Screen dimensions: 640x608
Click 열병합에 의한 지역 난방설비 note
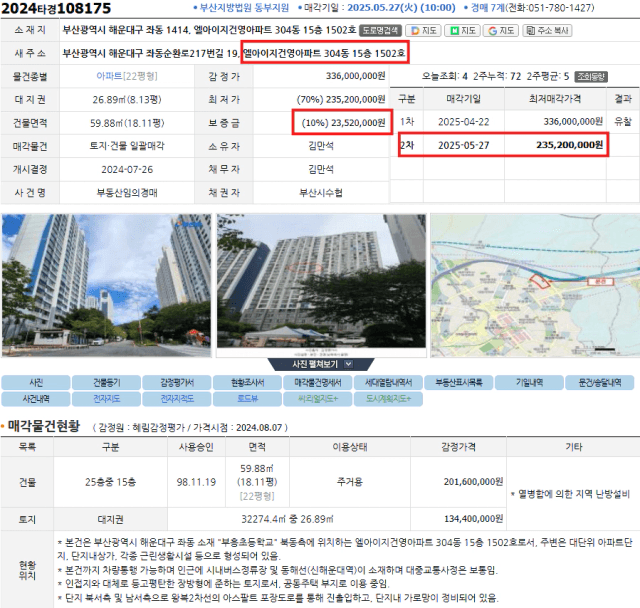click(x=570, y=494)
